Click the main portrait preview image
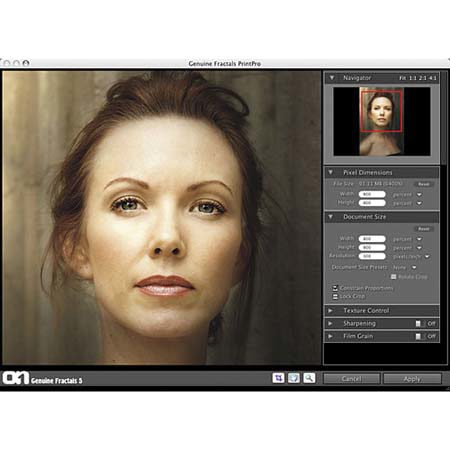Image resolution: width=450 pixels, height=450 pixels. [161, 217]
